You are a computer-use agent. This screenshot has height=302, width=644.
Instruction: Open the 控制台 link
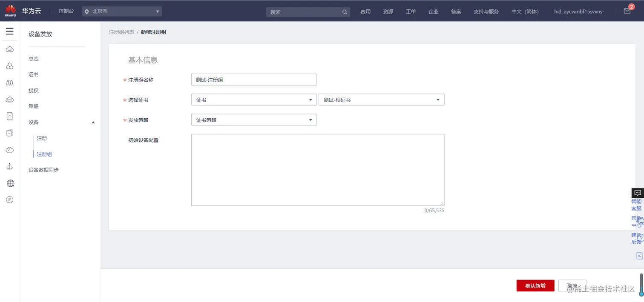point(66,11)
